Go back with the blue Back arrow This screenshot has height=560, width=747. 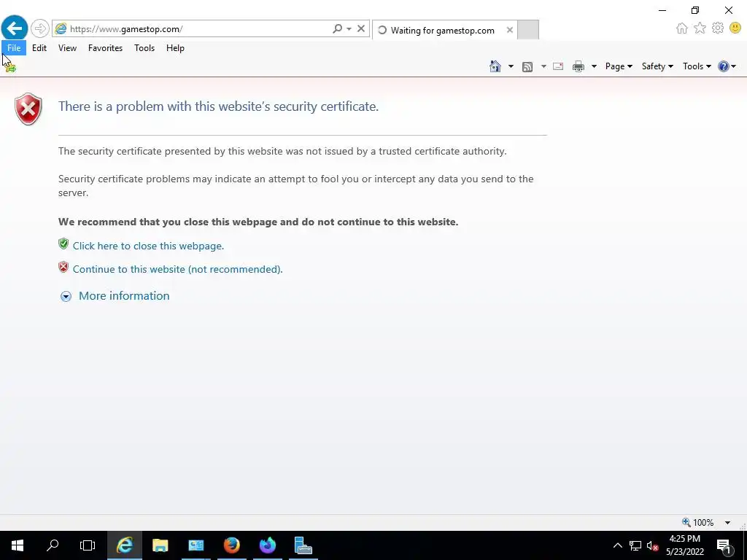[15, 28]
